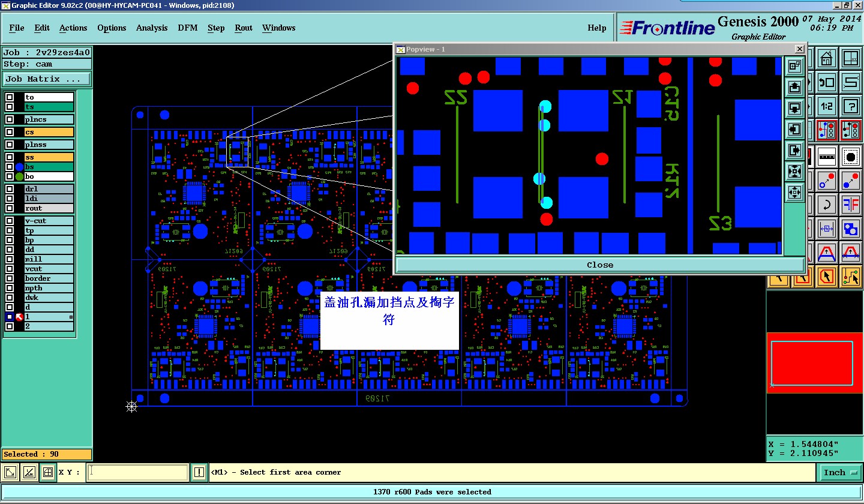
Task: Select layer name mill
Action: (49, 259)
